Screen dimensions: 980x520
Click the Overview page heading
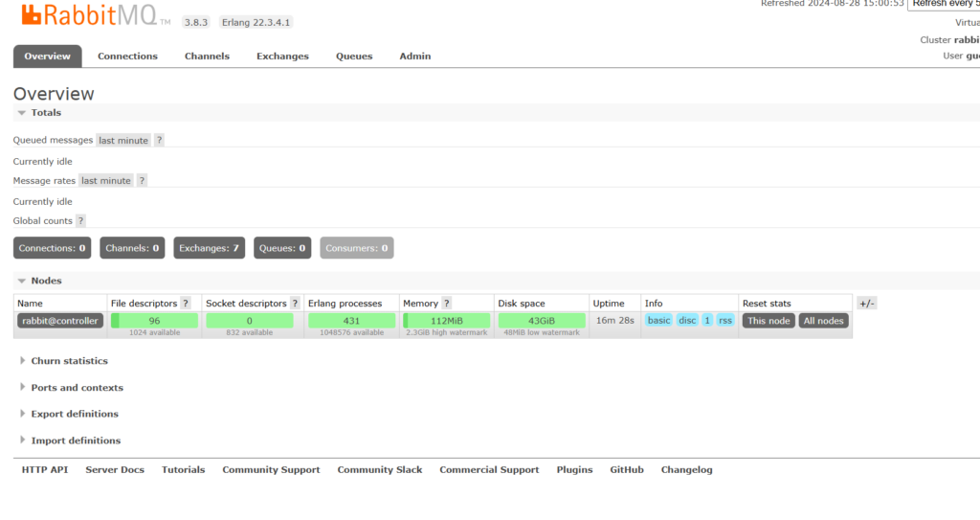[x=54, y=94]
